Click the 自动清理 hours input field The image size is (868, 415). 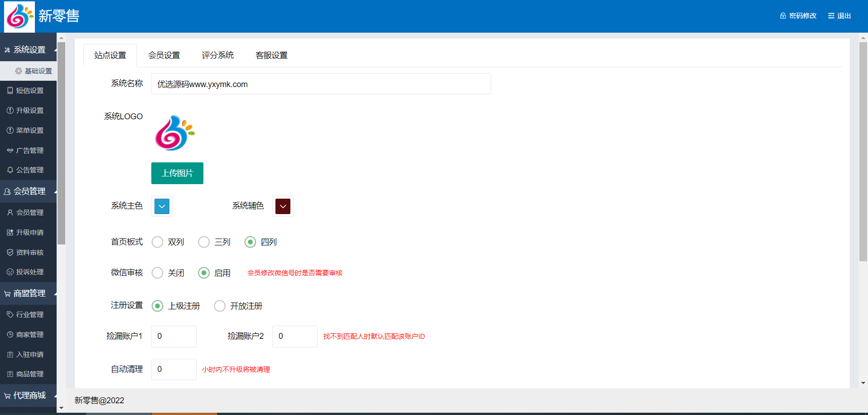174,370
